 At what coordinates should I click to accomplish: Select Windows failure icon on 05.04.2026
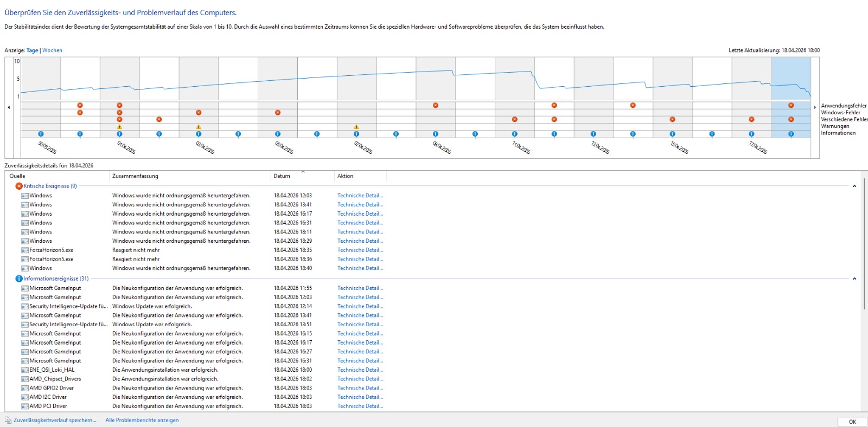pyautogui.click(x=278, y=113)
